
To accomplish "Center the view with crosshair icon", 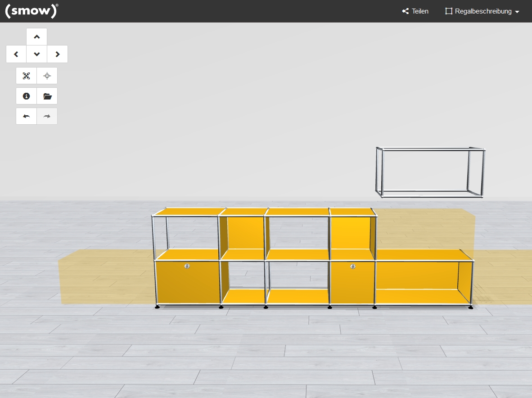I will point(47,76).
